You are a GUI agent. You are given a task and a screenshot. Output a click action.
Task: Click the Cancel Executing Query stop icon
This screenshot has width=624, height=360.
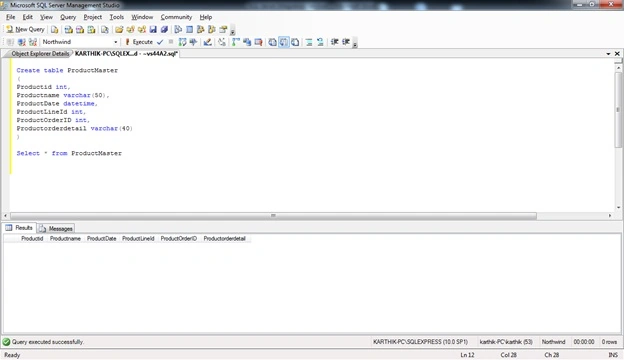coord(171,42)
